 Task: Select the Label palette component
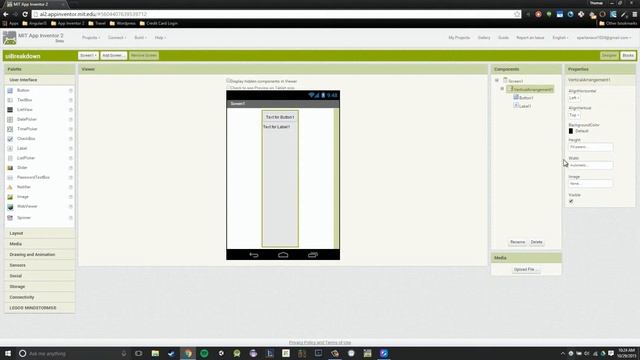coord(22,148)
